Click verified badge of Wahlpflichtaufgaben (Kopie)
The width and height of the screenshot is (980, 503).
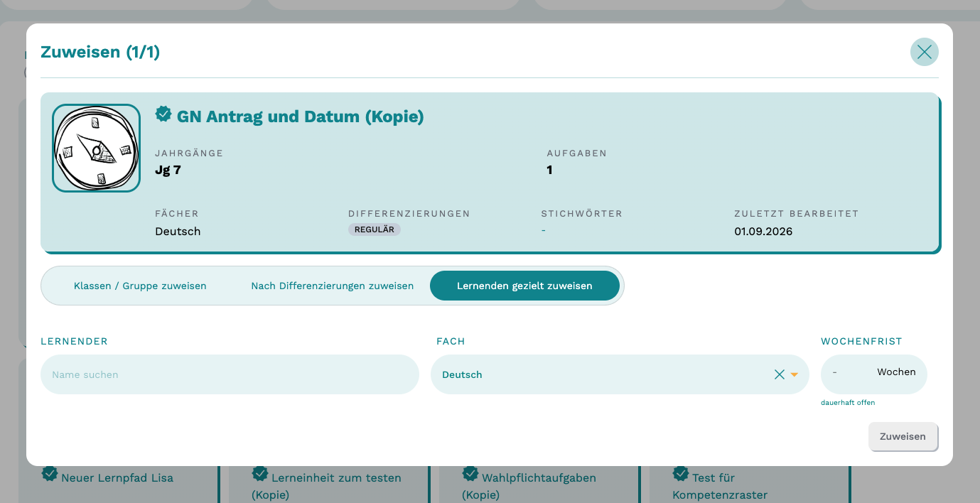tap(470, 474)
